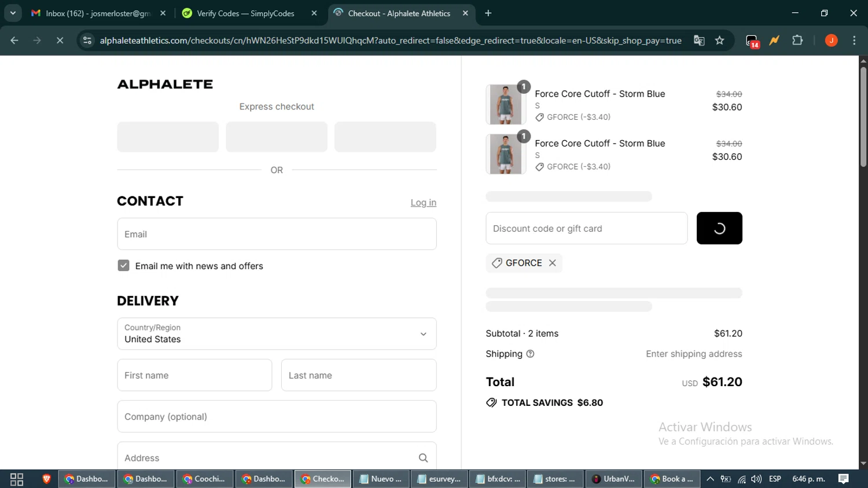Open the battery status tray icon
868x488 pixels.
click(x=726, y=479)
